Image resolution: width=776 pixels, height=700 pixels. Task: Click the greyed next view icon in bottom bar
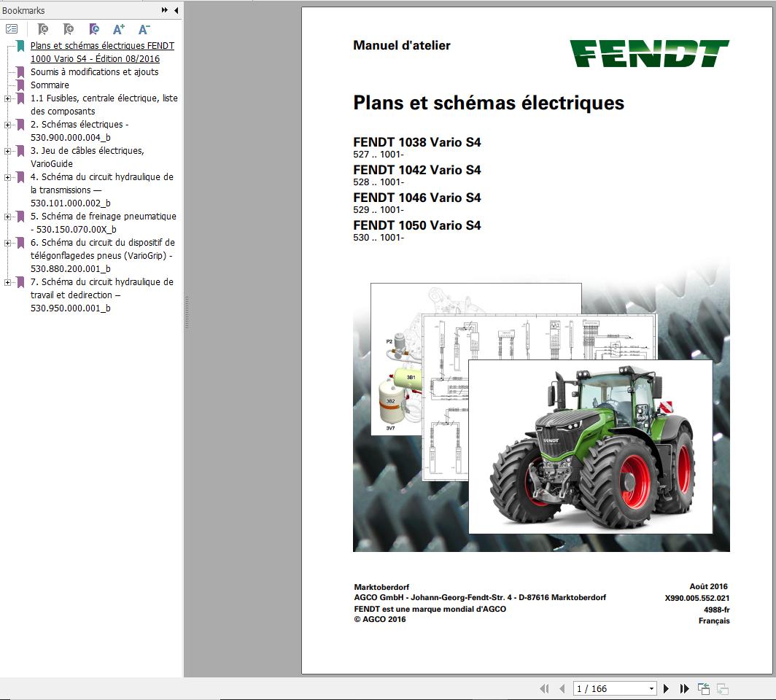(723, 688)
